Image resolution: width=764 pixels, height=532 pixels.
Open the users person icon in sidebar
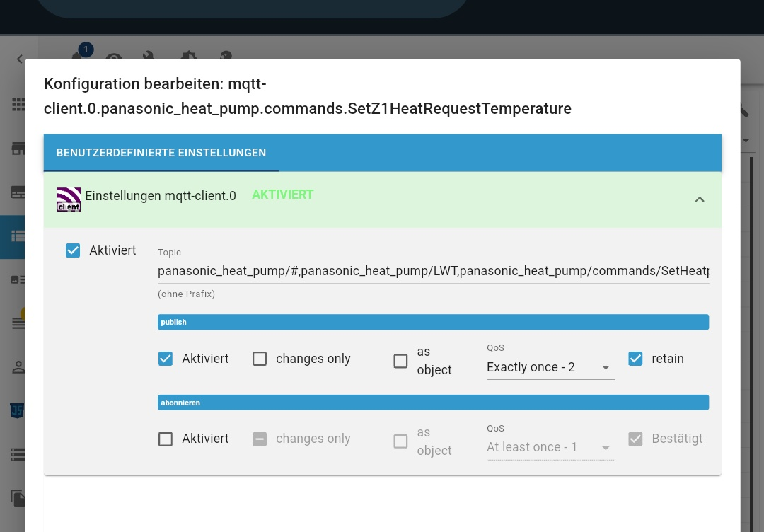tap(18, 367)
